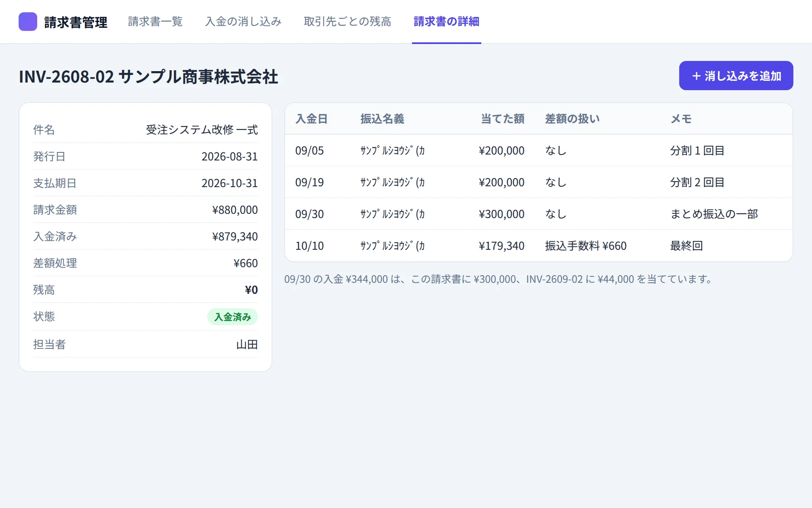The width and height of the screenshot is (812, 508).
Task: Select the 09/30 payment date cell
Action: [310, 214]
